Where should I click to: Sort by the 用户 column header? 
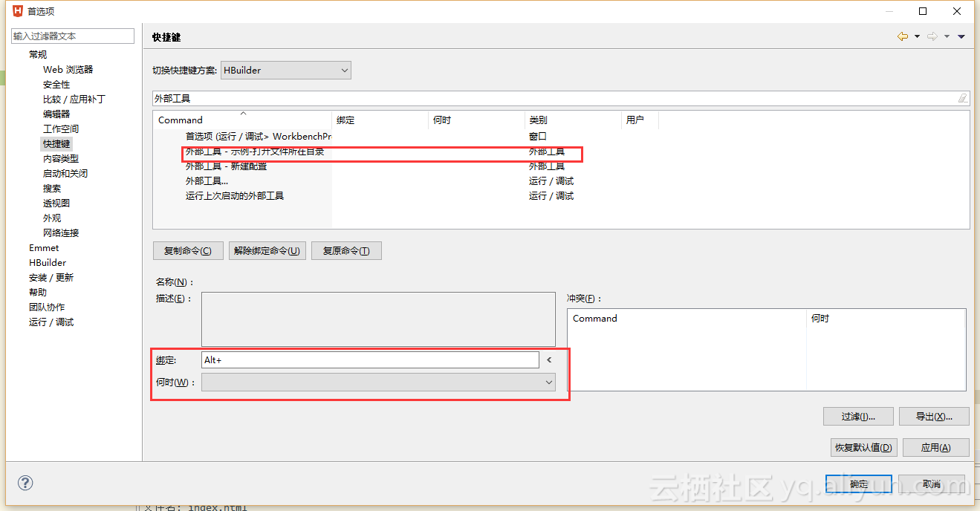point(640,120)
